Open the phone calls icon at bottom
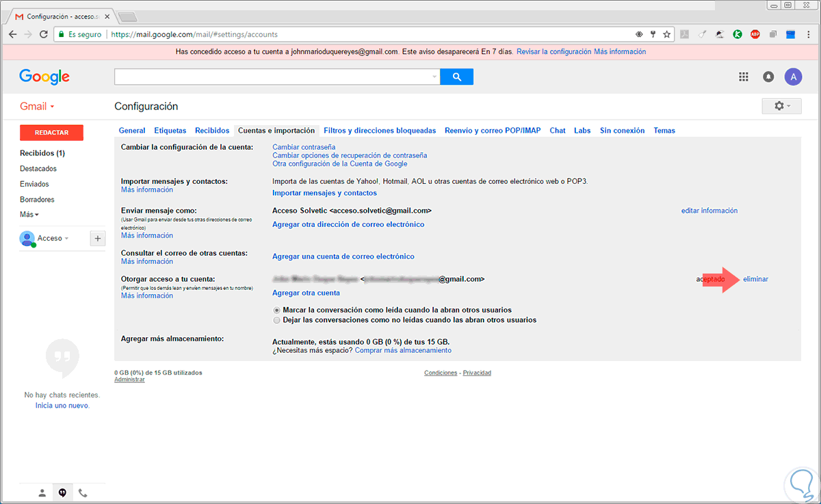Viewport: 821px width, 504px height. pos(83,492)
